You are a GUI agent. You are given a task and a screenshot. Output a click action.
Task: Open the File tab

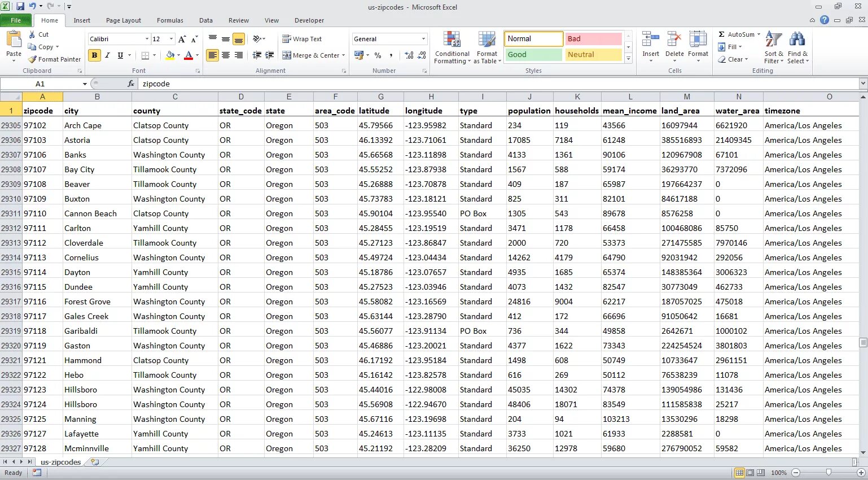(16, 20)
